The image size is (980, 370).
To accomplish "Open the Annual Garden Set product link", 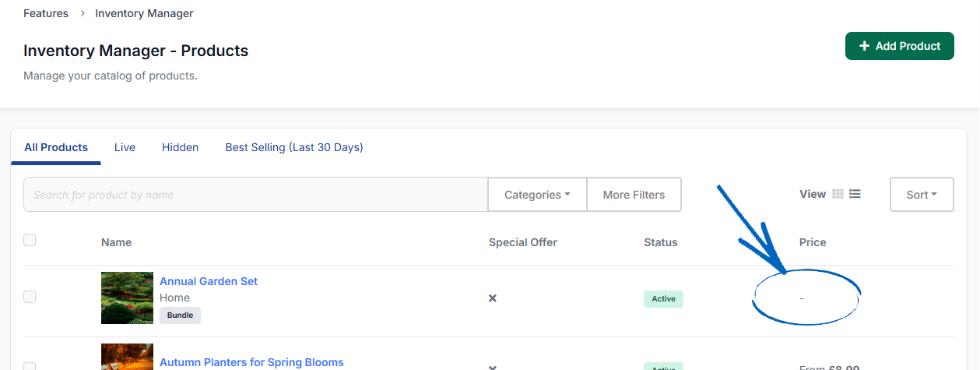I will pos(209,281).
